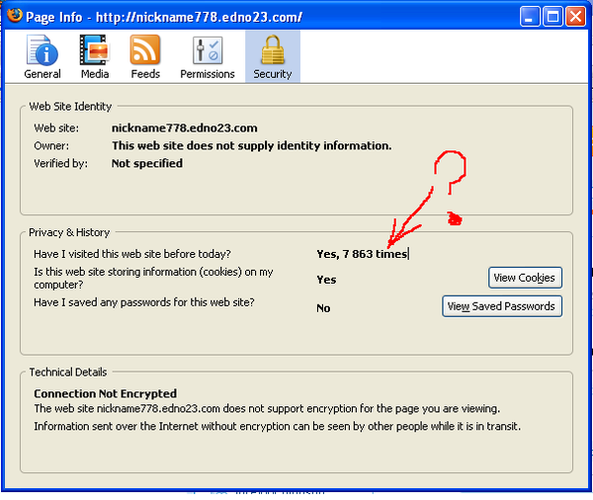Click the 'Not specified' verified by value
This screenshot has width=593, height=500.
(x=147, y=163)
